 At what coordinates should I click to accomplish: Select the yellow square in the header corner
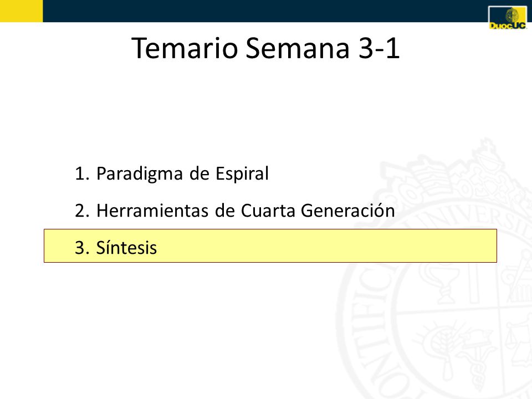pyautogui.click(x=22, y=11)
